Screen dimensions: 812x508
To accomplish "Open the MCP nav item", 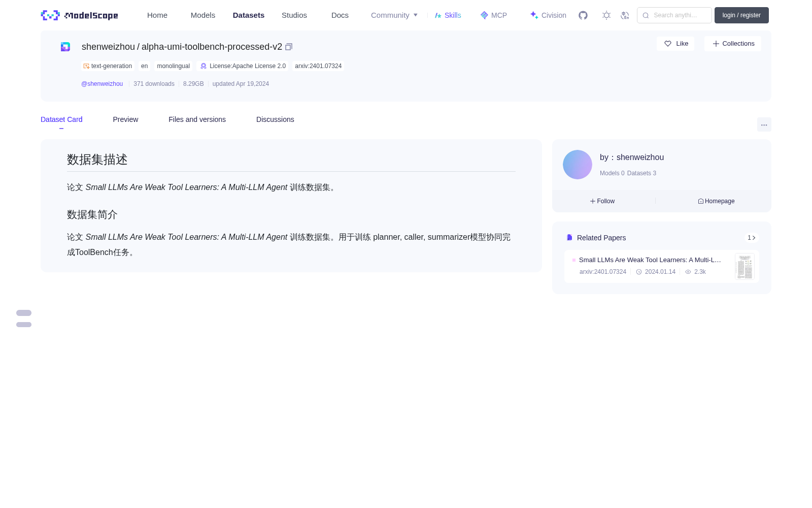I will [x=494, y=15].
